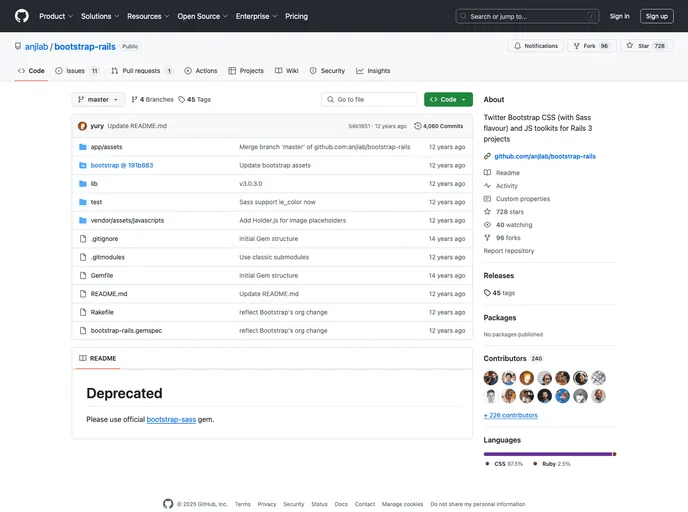
Task: Open the Security tab
Action: (327, 71)
